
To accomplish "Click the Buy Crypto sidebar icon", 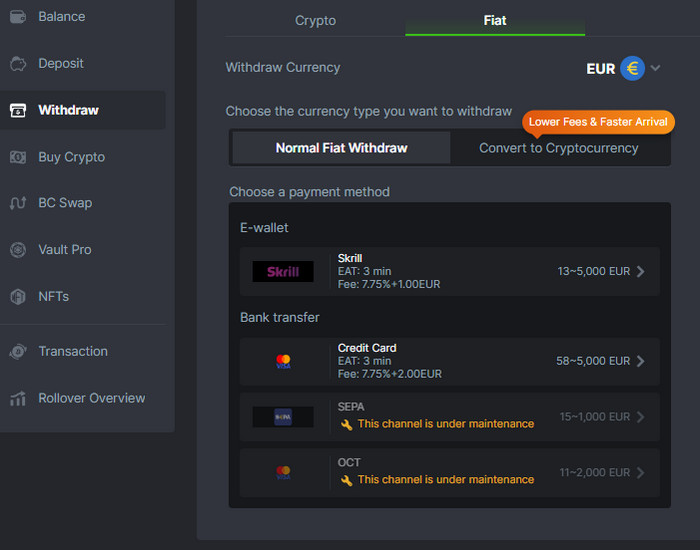I will (18, 157).
